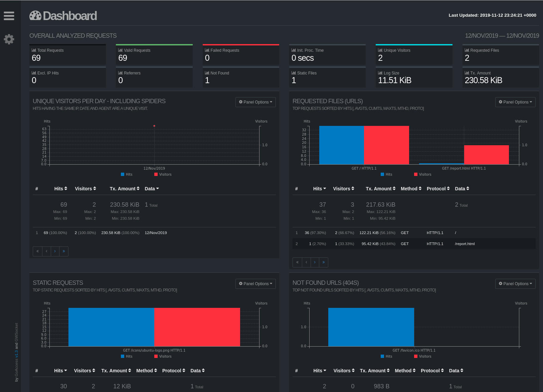Click the Failed Requests chart icon
The image size is (543, 392).
[207, 50]
